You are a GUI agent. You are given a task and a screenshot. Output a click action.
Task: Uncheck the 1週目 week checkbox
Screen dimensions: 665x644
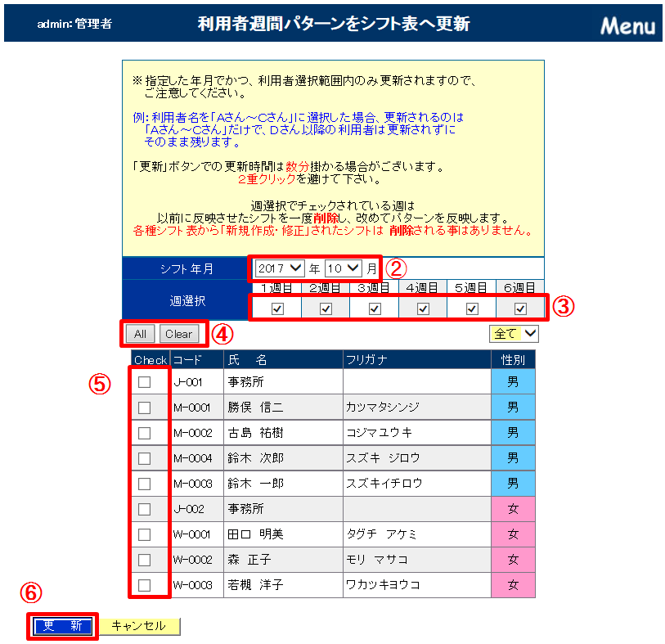pyautogui.click(x=276, y=308)
